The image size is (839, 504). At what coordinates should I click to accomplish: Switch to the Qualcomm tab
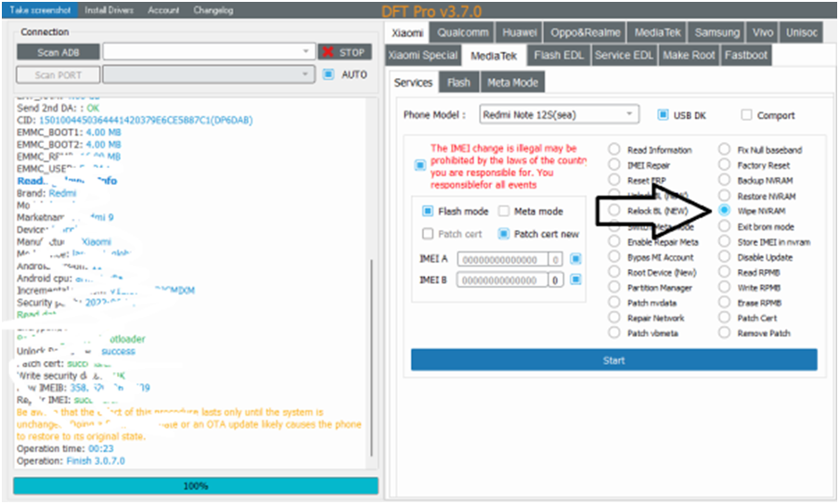[x=463, y=32]
